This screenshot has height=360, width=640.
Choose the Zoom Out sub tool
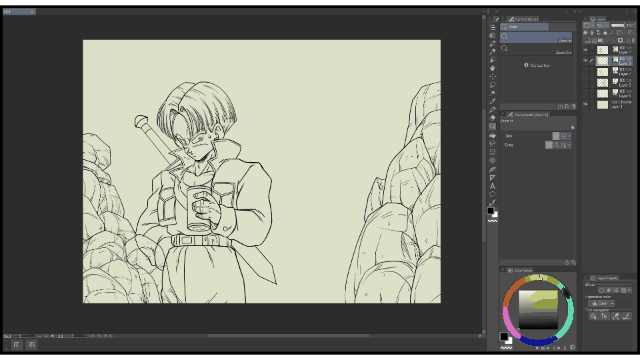536,50
